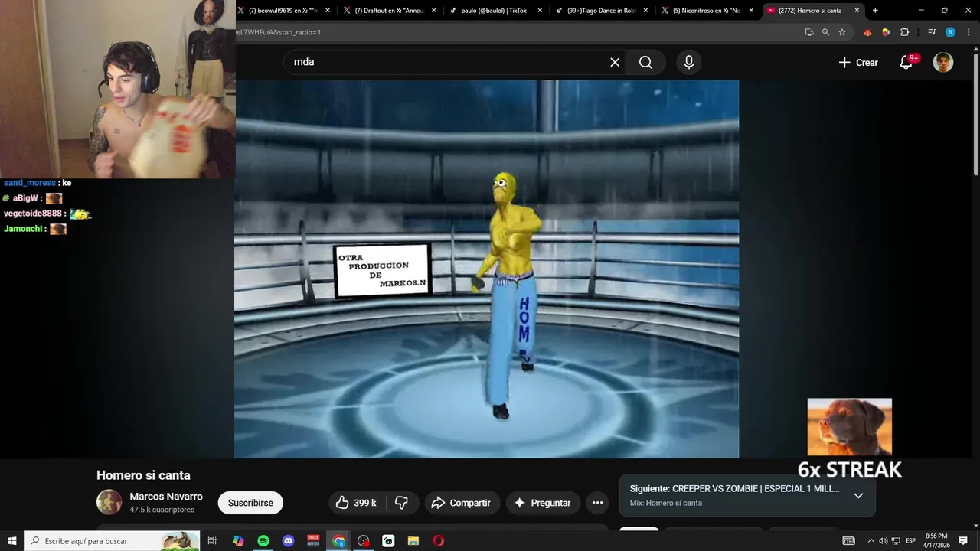This screenshot has width=980, height=551.
Task: Open Spotify from the taskbar
Action: pos(263,541)
